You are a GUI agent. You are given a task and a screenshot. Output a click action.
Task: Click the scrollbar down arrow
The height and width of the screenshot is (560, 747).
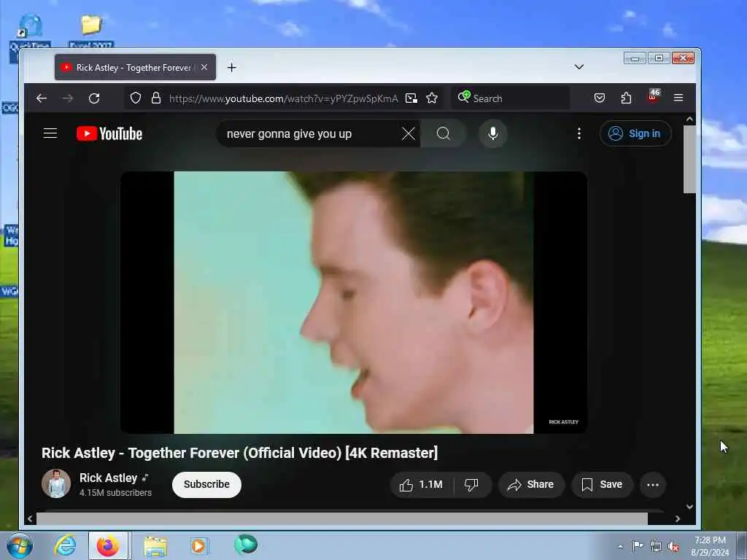689,507
